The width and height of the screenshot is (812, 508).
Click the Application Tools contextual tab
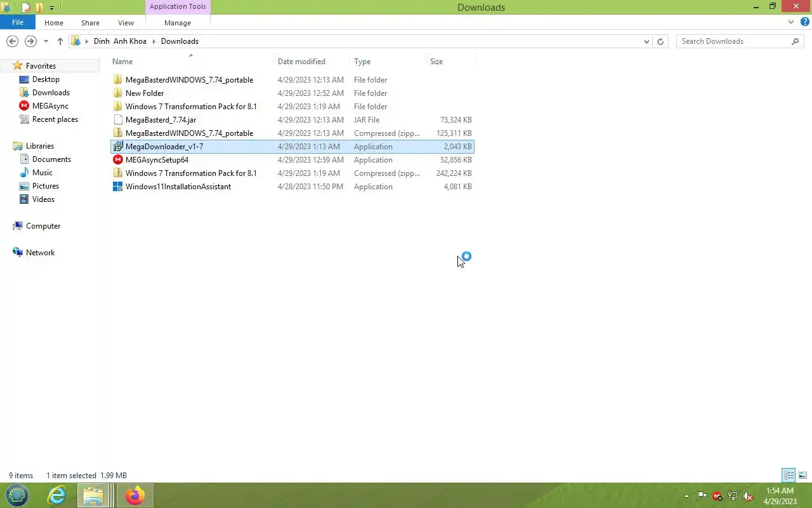(x=178, y=6)
